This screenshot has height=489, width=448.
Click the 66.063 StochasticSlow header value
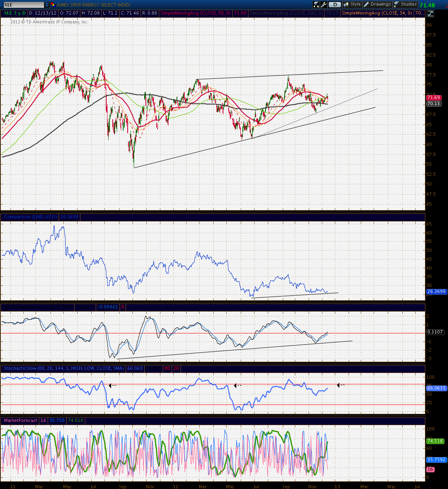tap(135, 369)
